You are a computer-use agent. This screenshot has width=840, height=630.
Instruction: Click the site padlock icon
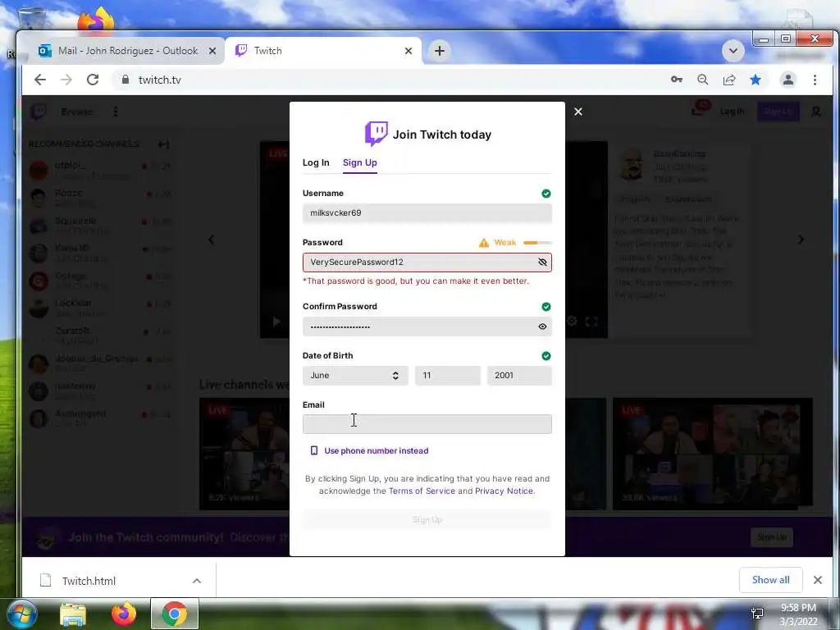(x=126, y=80)
